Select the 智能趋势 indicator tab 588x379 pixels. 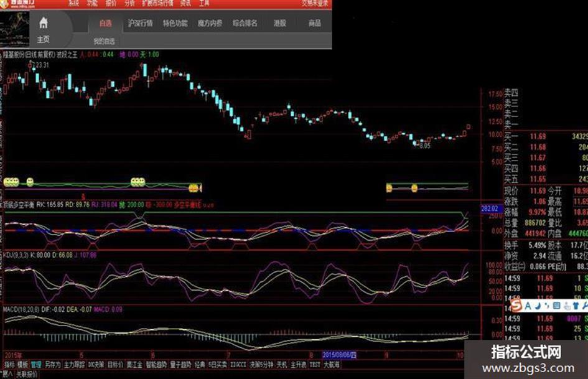coord(156,364)
